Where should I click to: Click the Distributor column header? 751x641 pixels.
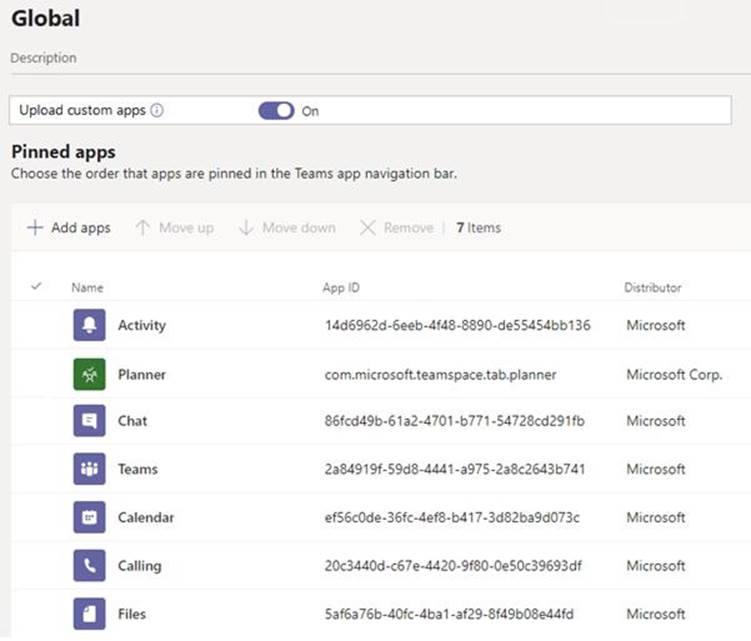(652, 288)
